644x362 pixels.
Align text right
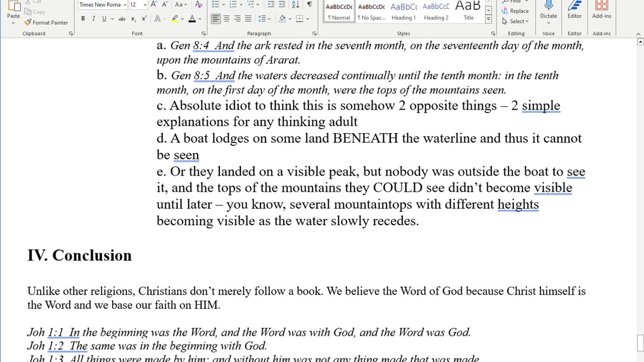pos(237,19)
